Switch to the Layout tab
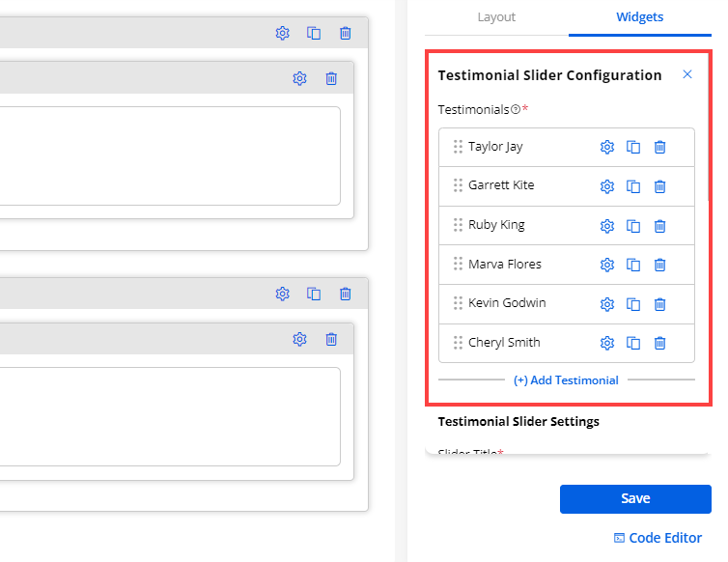The width and height of the screenshot is (728, 562). pos(496,17)
